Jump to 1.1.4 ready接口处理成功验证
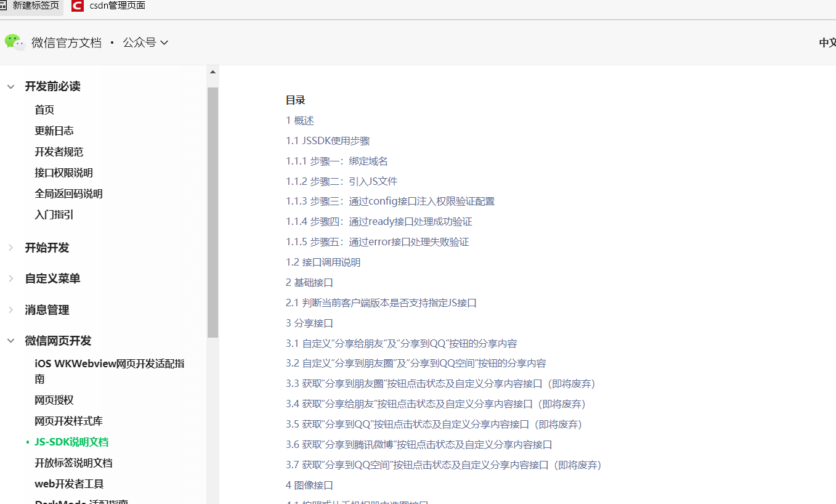The height and width of the screenshot is (504, 836). point(379,221)
